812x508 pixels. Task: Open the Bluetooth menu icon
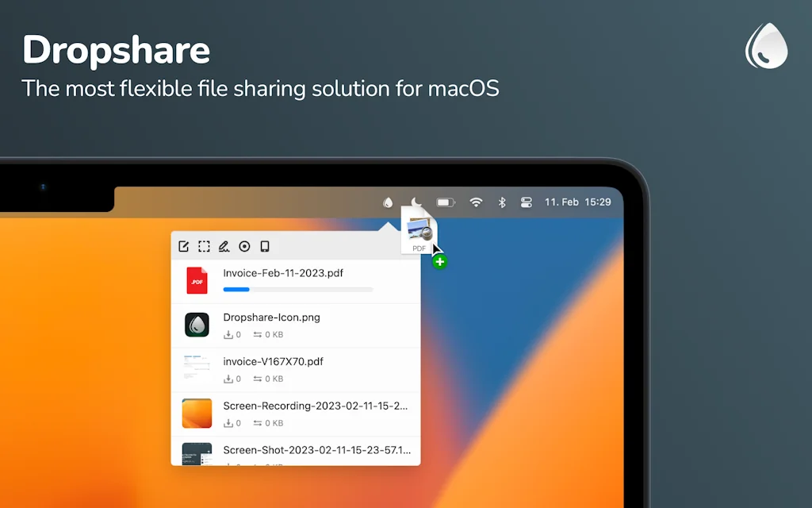click(x=502, y=202)
